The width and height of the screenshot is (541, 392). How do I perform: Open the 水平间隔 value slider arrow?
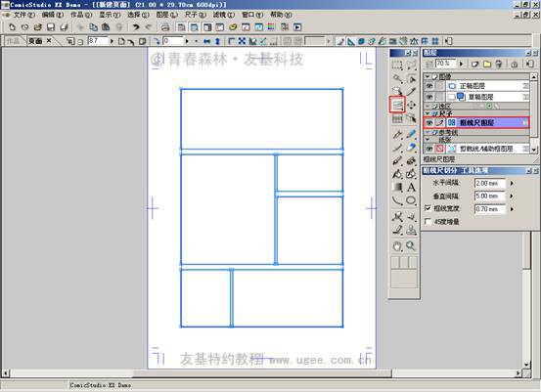(512, 183)
